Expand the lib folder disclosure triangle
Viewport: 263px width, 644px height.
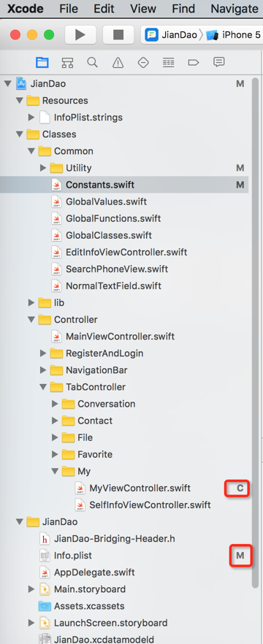(31, 303)
